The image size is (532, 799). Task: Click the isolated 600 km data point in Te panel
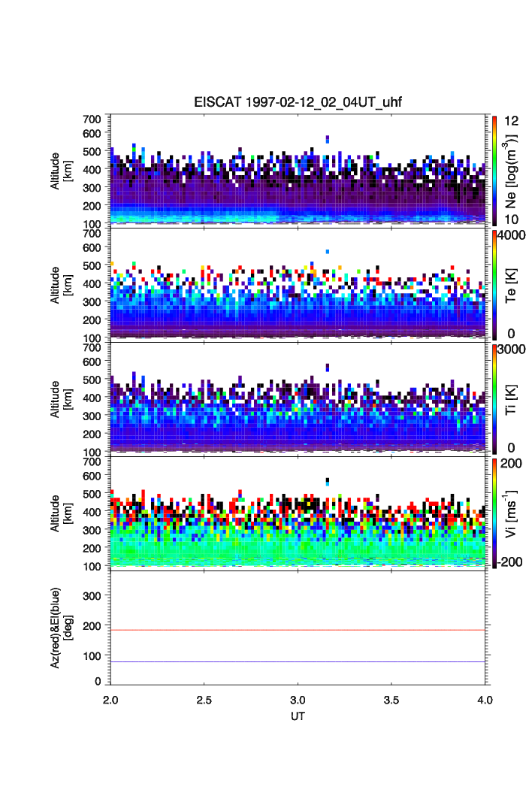[x=327, y=252]
